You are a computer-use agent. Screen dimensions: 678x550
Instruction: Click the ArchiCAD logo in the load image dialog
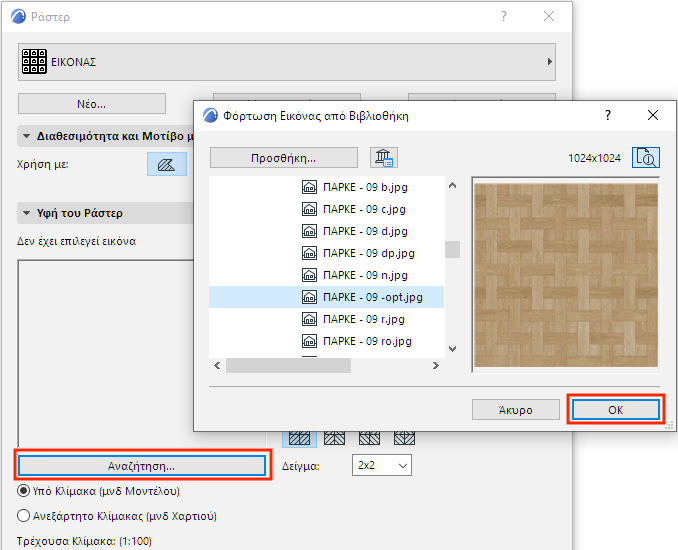point(211,115)
